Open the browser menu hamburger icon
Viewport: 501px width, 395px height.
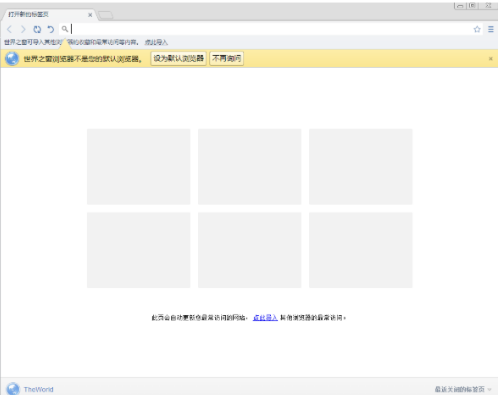(x=491, y=29)
